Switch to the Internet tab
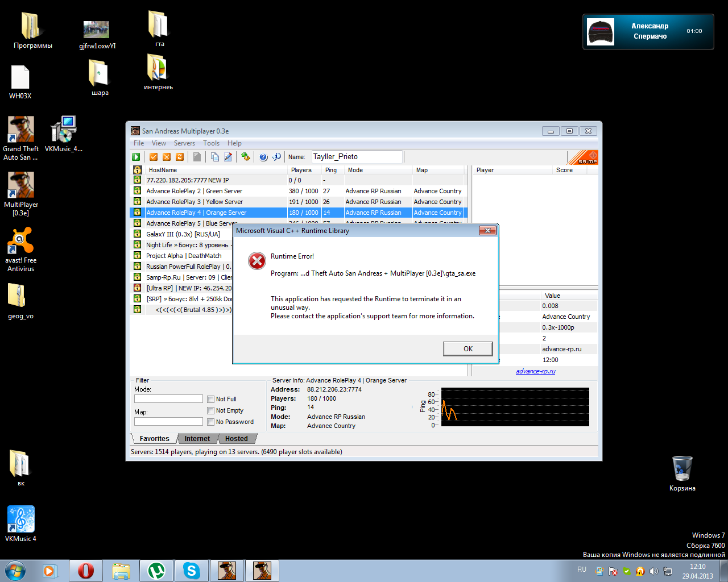 pyautogui.click(x=197, y=439)
